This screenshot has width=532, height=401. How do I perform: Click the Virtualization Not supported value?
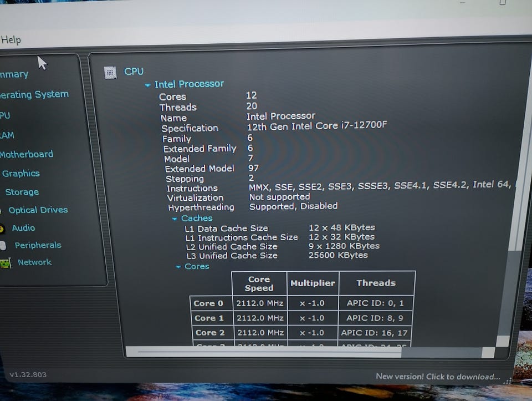[279, 197]
